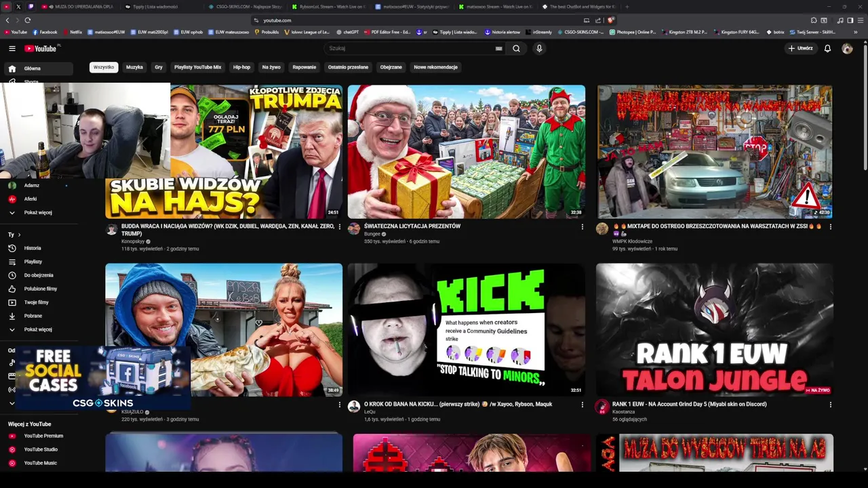868x488 pixels.
Task: Click the Utwórz create button
Action: point(800,49)
